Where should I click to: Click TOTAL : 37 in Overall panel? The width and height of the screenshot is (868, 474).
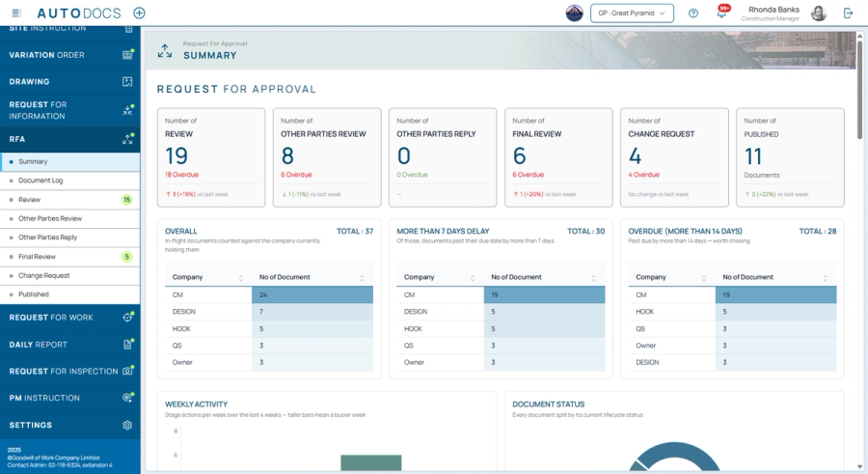point(355,231)
